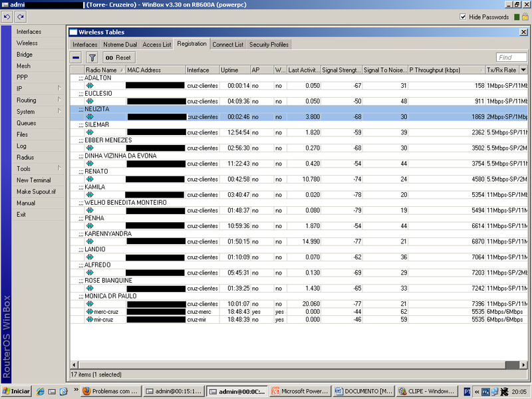Click the wireless client icon under ADALTON
Viewport: 532px width, 399px height.
(90, 86)
